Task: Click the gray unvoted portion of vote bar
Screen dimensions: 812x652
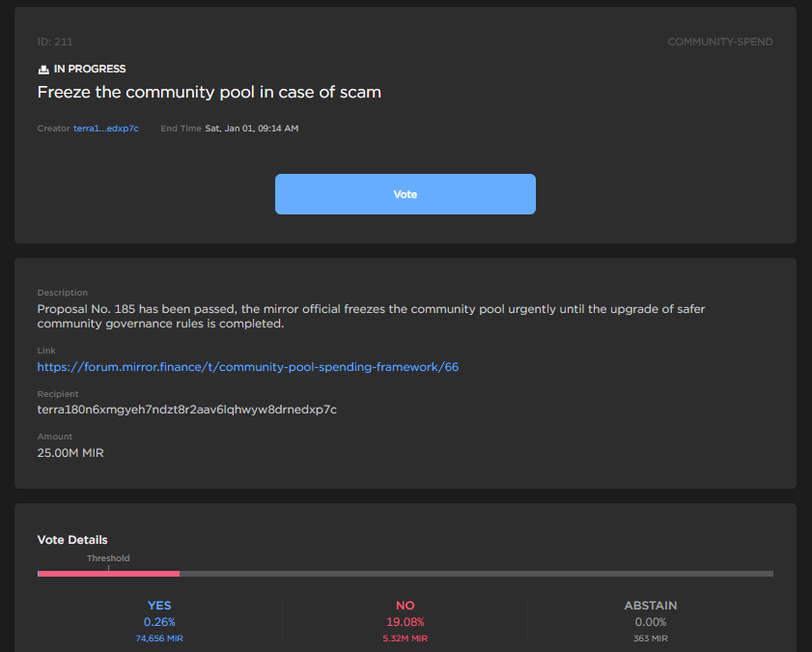Action: [476, 574]
